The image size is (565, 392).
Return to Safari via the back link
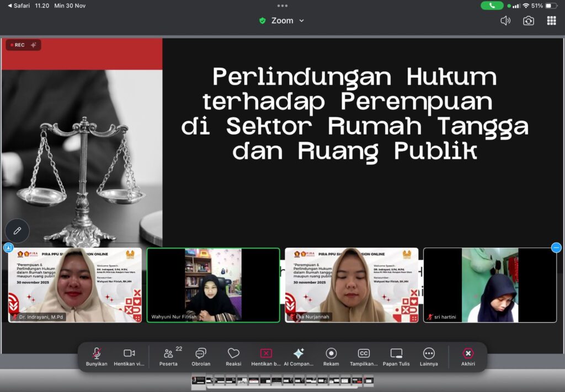point(19,6)
